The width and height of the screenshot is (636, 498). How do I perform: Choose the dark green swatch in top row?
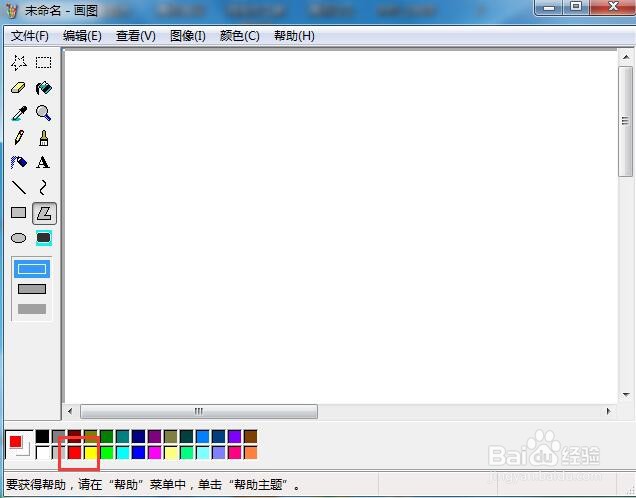point(106,436)
